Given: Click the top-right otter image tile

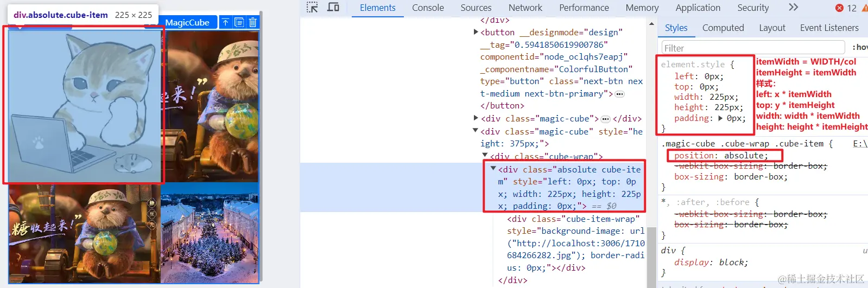Looking at the screenshot, I should click(211, 106).
